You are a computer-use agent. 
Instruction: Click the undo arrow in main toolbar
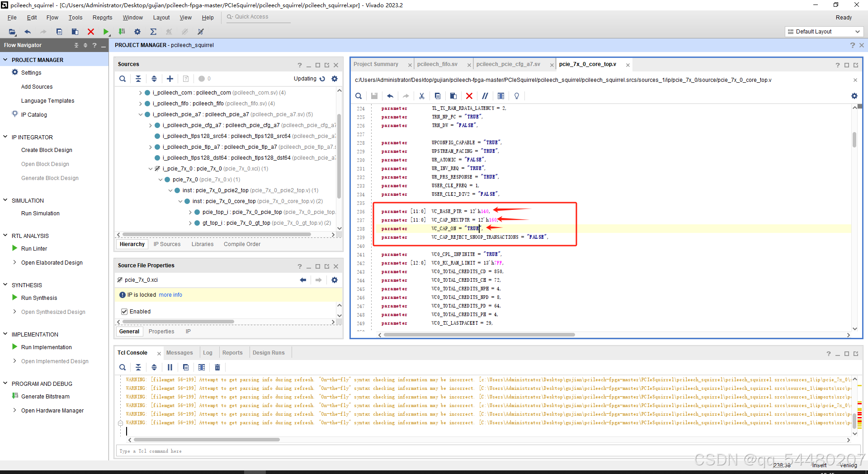click(x=28, y=32)
